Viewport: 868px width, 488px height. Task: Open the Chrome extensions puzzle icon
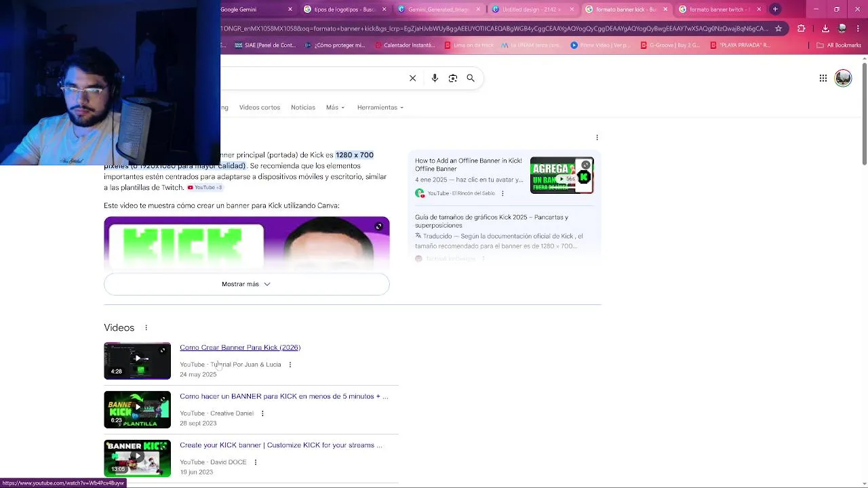click(802, 28)
